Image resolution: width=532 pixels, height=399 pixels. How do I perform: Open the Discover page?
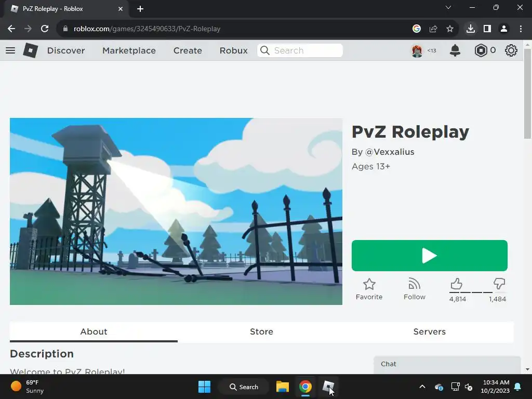pyautogui.click(x=66, y=50)
